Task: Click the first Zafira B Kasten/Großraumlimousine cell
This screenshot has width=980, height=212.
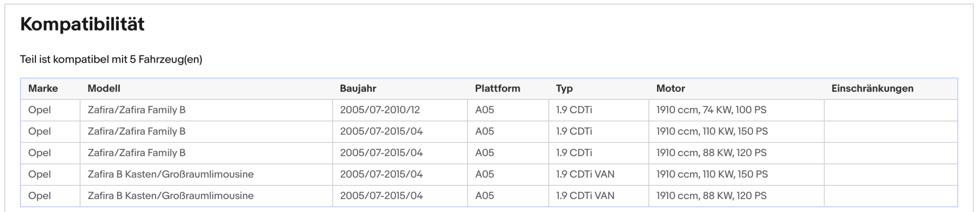Action: [x=206, y=174]
